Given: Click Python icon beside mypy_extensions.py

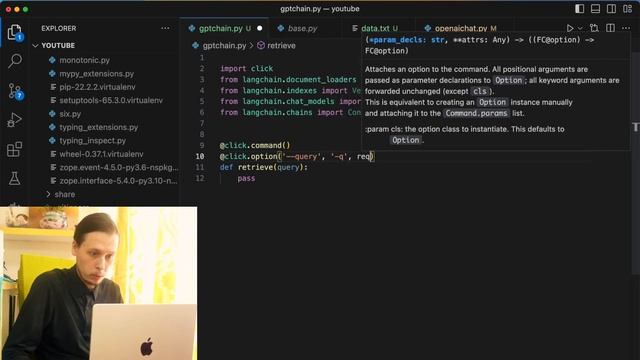Looking at the screenshot, I should click(52, 73).
